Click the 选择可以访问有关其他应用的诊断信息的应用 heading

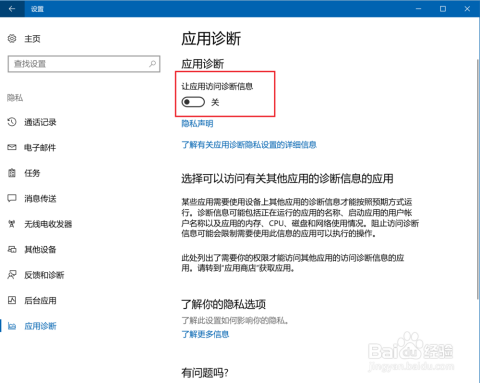click(287, 178)
